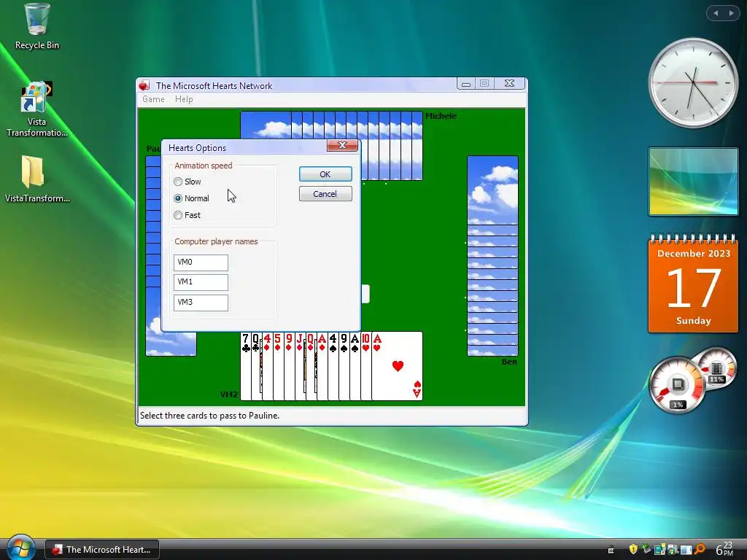Click the CPU meter gadget showing 1%
This screenshot has height=560, width=747.
tap(676, 385)
